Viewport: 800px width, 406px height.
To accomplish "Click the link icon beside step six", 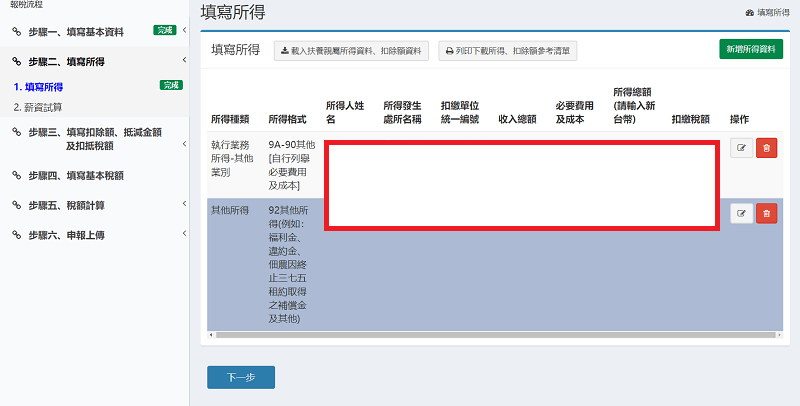I will tap(17, 235).
